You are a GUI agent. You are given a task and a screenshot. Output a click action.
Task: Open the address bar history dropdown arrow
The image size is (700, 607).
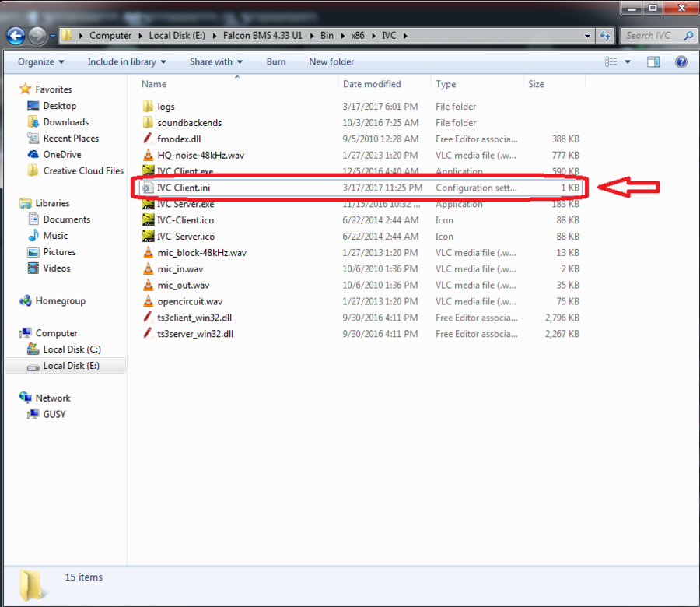tap(586, 35)
